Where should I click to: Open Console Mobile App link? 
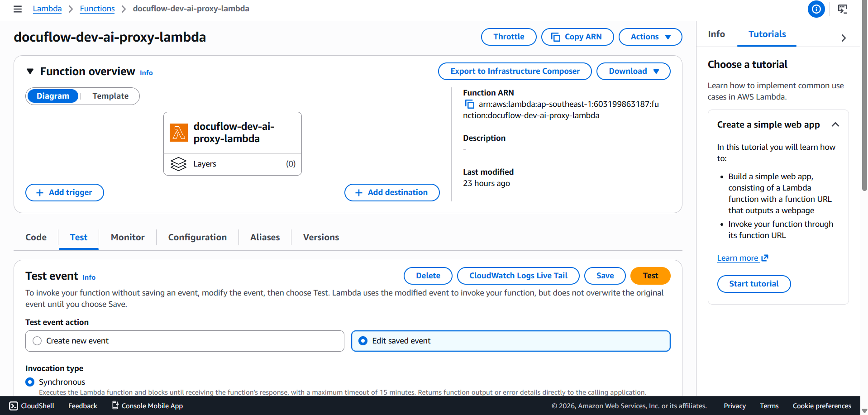pos(148,406)
